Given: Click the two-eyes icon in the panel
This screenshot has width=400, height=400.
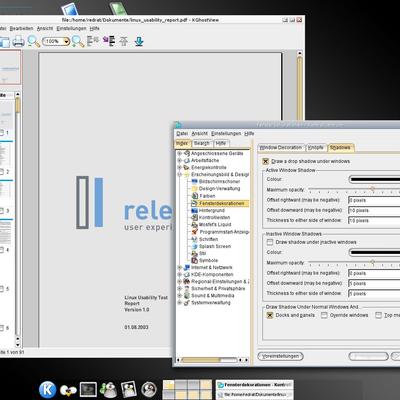Looking at the screenshot, I should pyautogui.click(x=68, y=390).
